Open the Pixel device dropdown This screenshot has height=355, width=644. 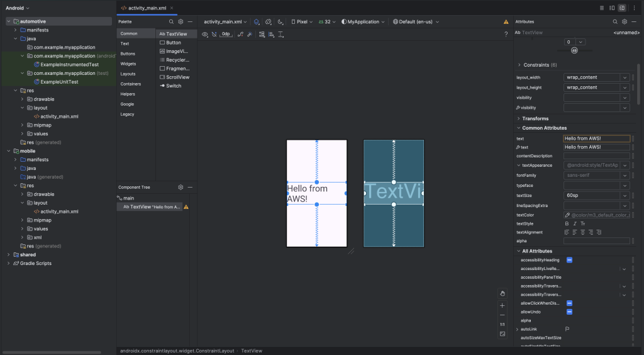coord(303,21)
